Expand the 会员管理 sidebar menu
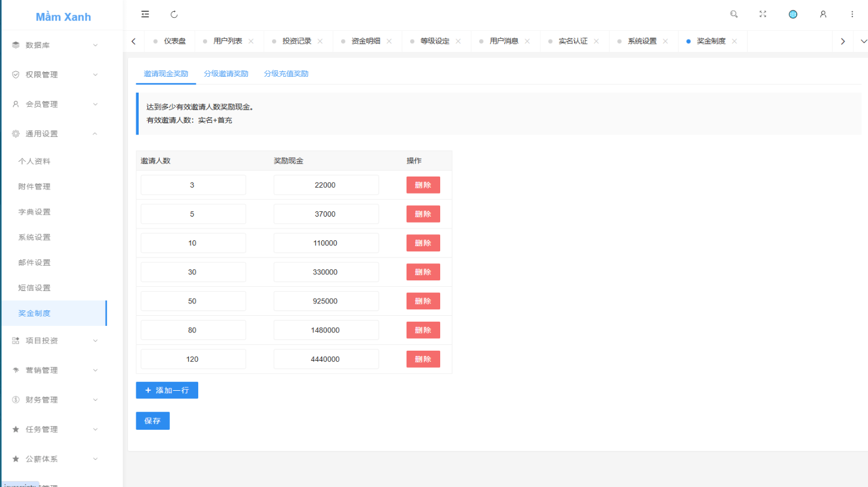 click(x=54, y=104)
